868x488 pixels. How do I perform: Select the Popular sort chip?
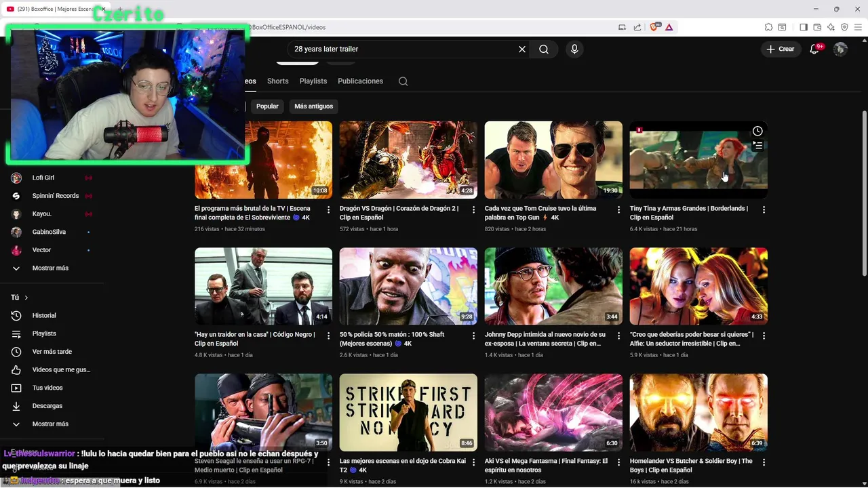point(267,106)
